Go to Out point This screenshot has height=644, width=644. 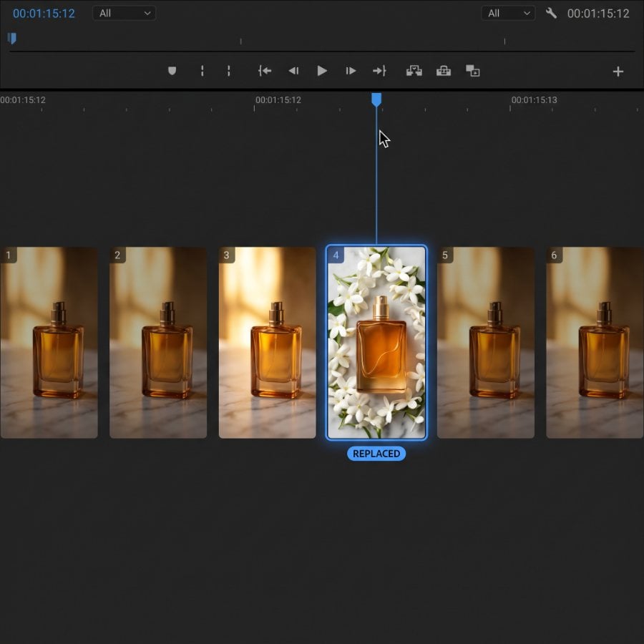click(379, 71)
